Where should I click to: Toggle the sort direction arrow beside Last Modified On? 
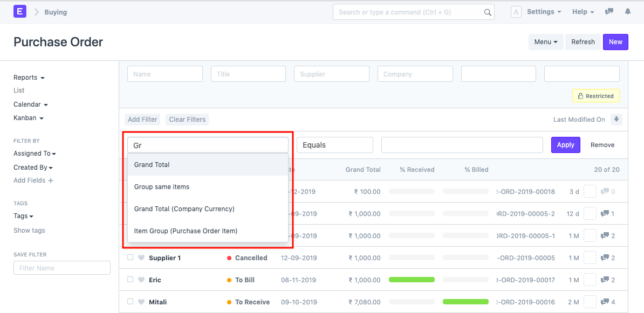[616, 119]
